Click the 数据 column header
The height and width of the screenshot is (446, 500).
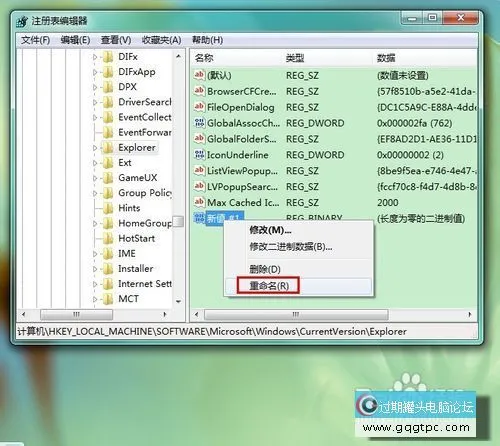425,58
